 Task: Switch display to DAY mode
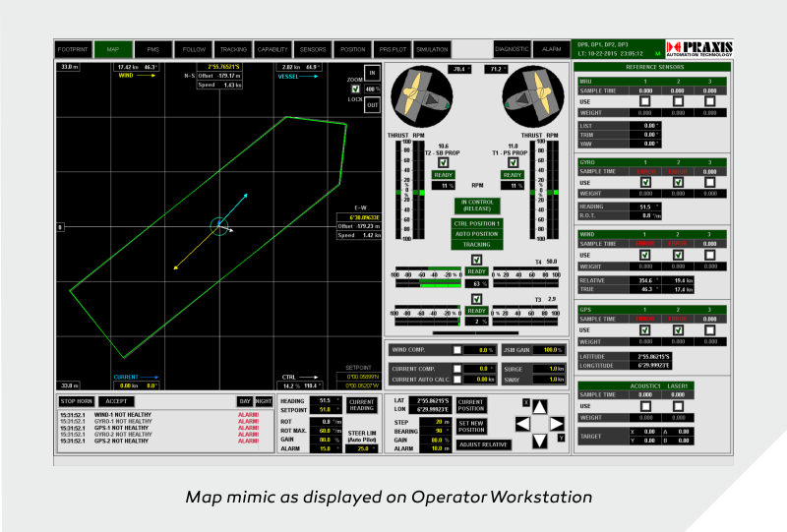[244, 401]
